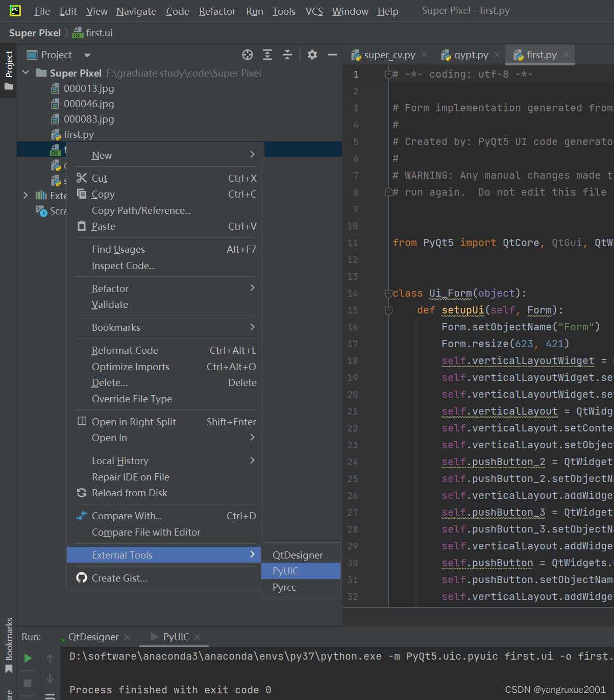Click first.ui breadcrumb in navigation bar
Viewport: 614px width, 700px height.
[x=92, y=33]
